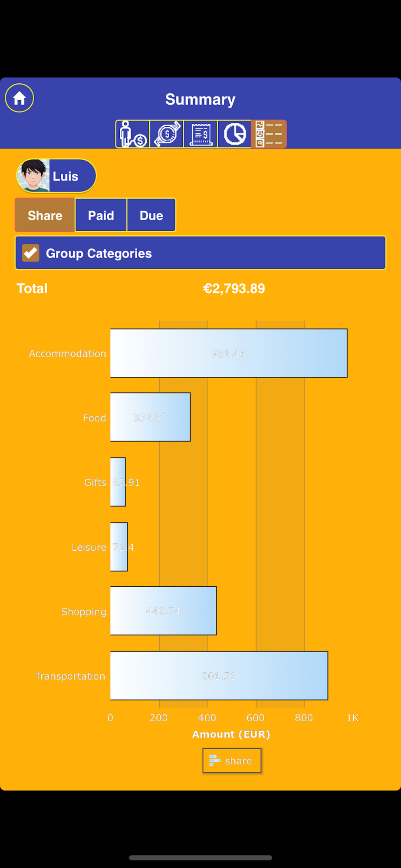
Task: Select the category list view icon
Action: tap(269, 134)
